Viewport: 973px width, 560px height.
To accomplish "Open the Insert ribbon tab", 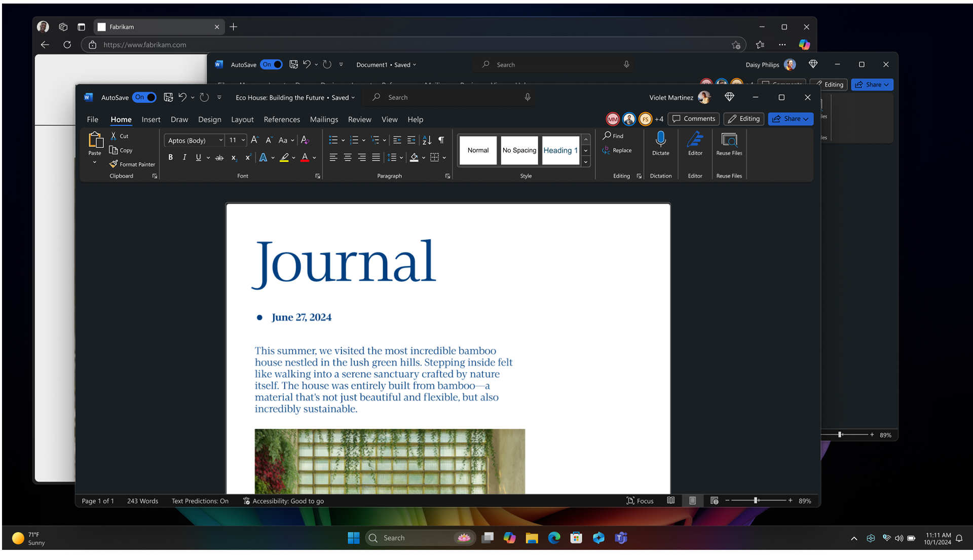I will click(x=151, y=120).
